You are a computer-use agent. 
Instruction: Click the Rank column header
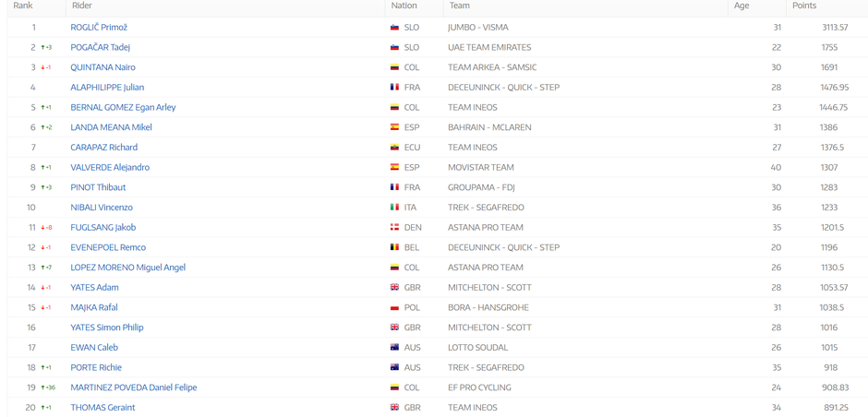[23, 6]
